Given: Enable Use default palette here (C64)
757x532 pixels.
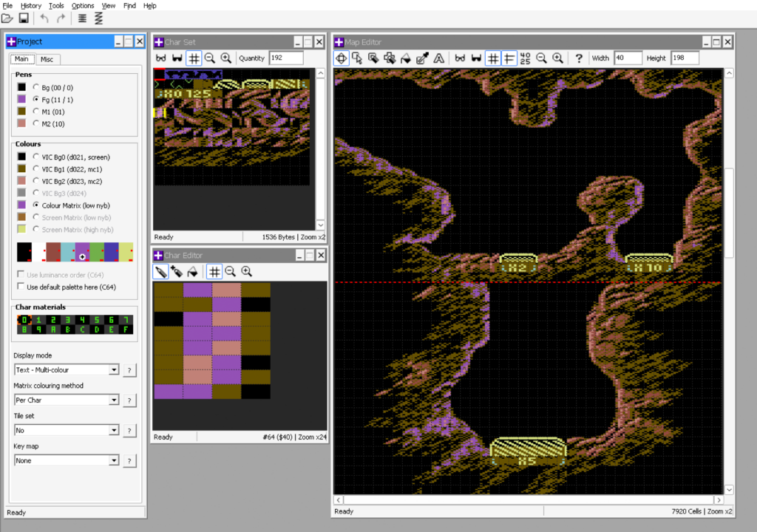Looking at the screenshot, I should pyautogui.click(x=21, y=287).
